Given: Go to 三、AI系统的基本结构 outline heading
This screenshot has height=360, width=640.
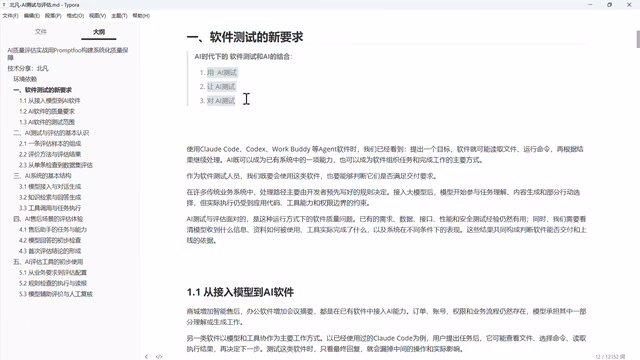Looking at the screenshot, I should pos(42,176).
